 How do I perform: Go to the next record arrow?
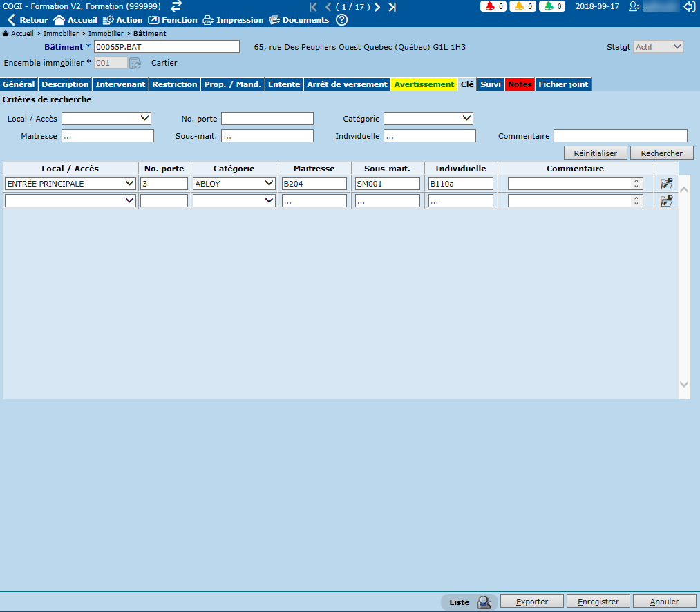pos(377,7)
